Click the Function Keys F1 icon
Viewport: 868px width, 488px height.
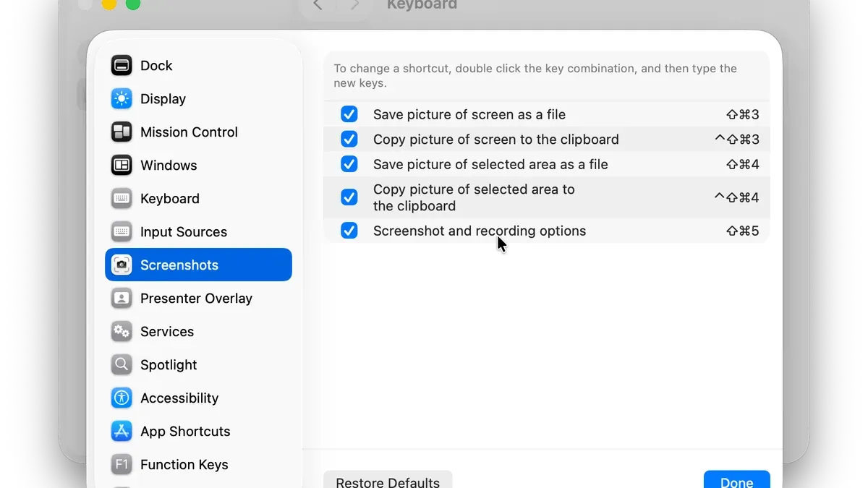coord(122,465)
